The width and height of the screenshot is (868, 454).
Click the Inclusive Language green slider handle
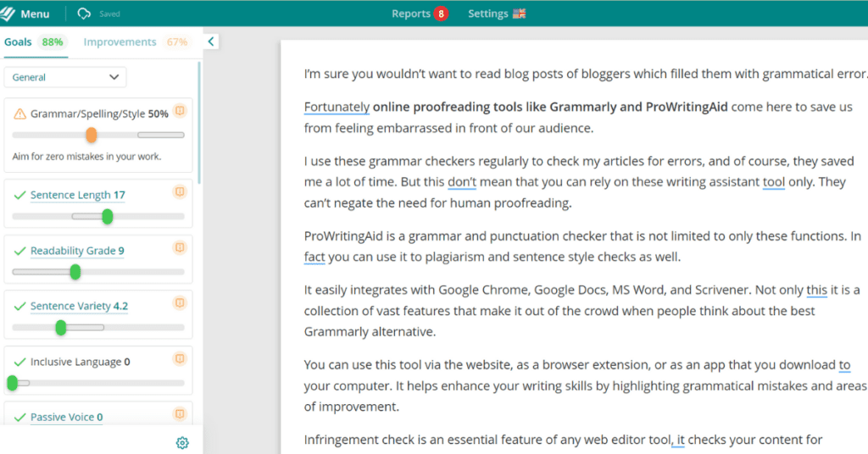click(x=12, y=383)
